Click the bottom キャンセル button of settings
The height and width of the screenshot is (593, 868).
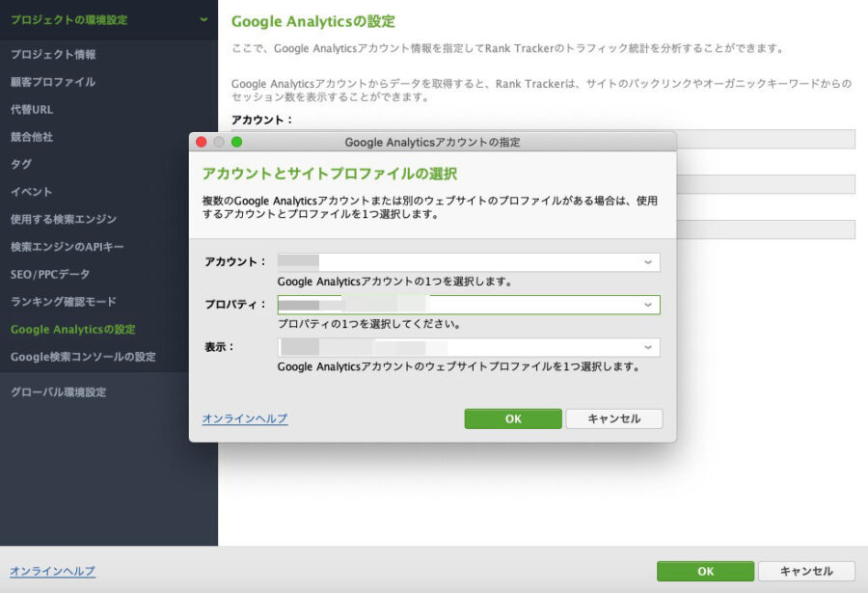pos(806,571)
